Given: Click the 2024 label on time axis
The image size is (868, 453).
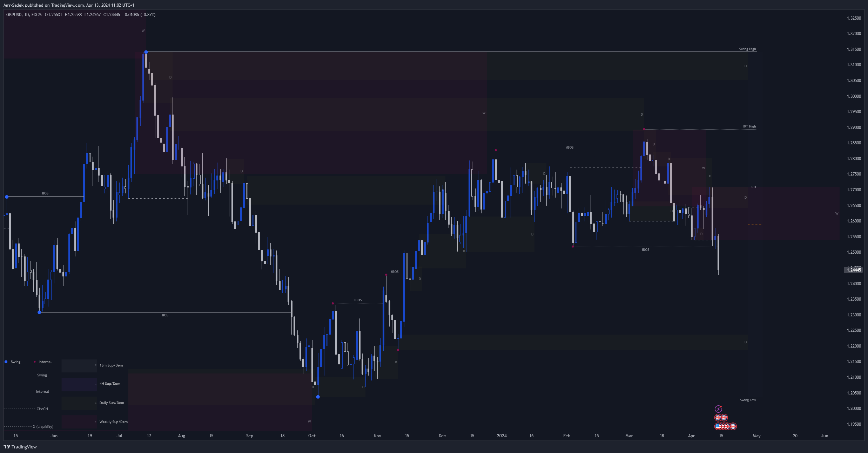Looking at the screenshot, I should click(x=502, y=436).
